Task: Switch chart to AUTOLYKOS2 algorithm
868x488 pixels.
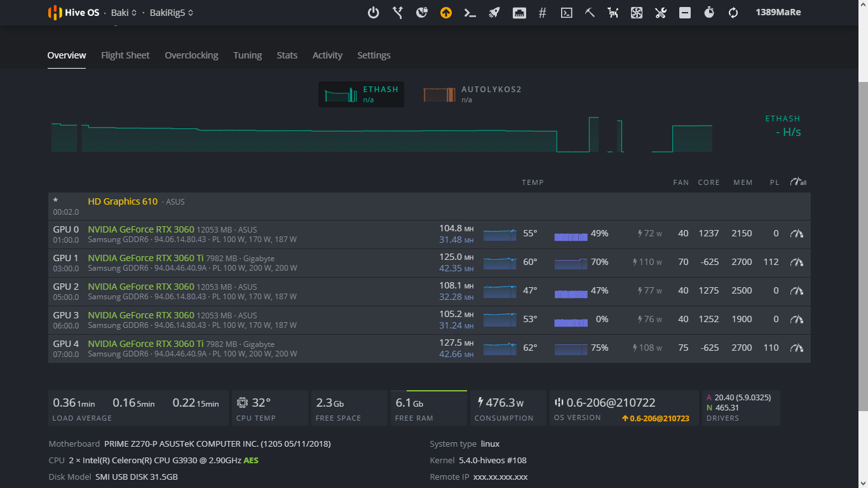Action: [472, 94]
